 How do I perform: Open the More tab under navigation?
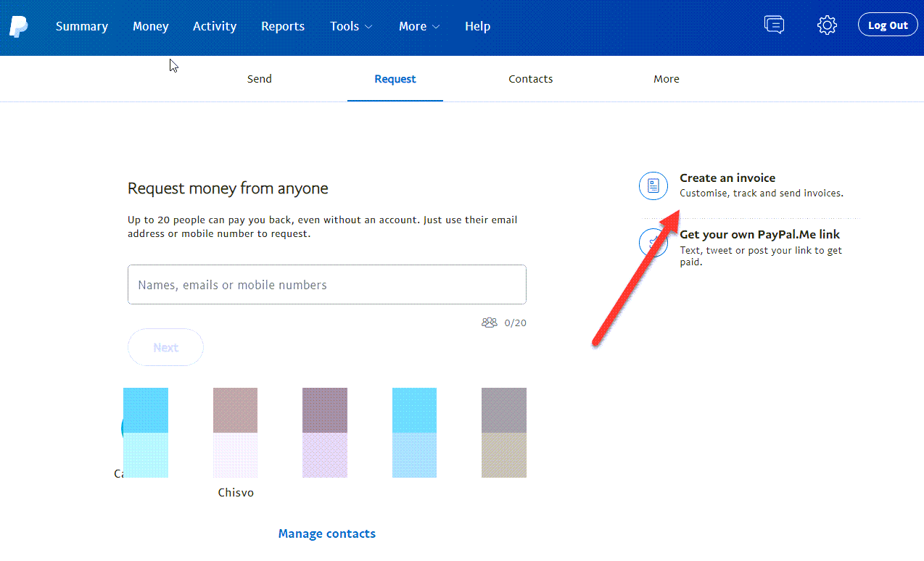(667, 79)
